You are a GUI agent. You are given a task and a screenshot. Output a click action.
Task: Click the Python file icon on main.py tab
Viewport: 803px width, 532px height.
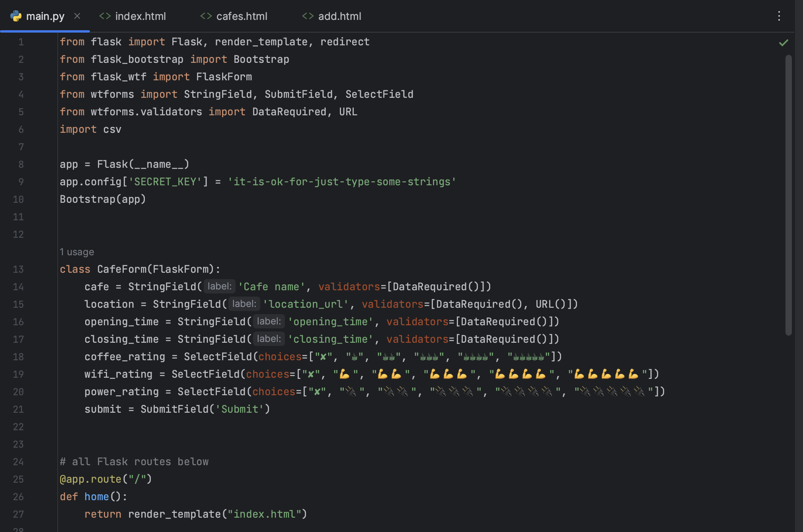point(16,16)
